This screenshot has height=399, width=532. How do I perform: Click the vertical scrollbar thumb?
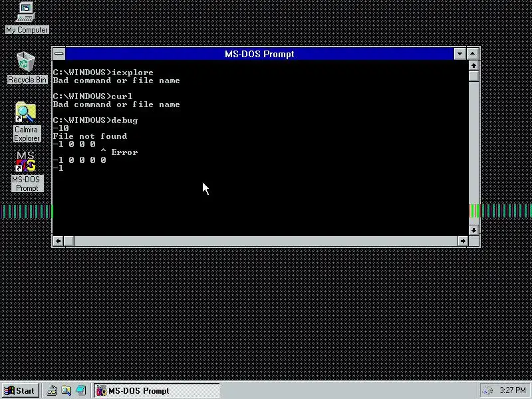tap(473, 76)
